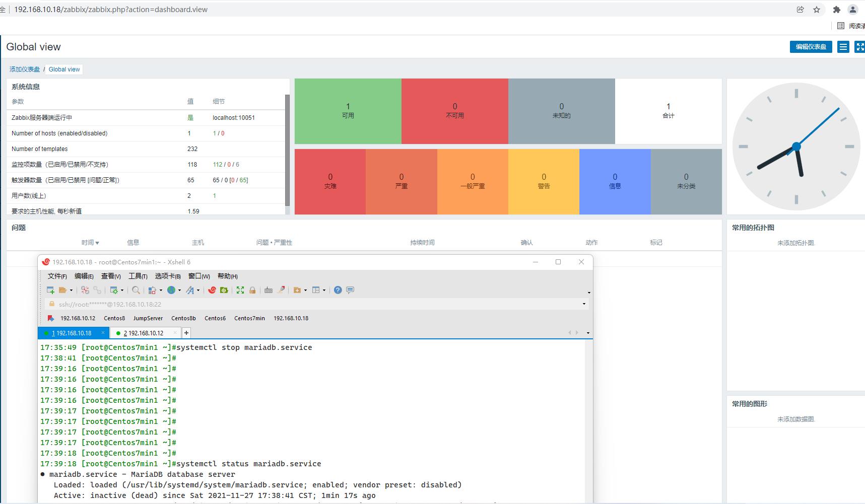Screen dimensions: 865x504
Task: Expand the Color Scheme dropdown arrow
Action: [x=161, y=290]
